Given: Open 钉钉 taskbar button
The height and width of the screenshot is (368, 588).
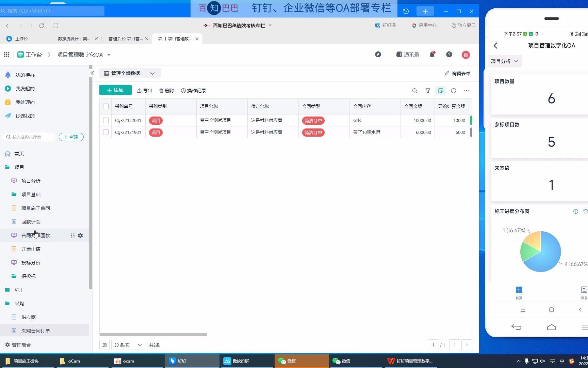Looking at the screenshot, I should [x=192, y=361].
